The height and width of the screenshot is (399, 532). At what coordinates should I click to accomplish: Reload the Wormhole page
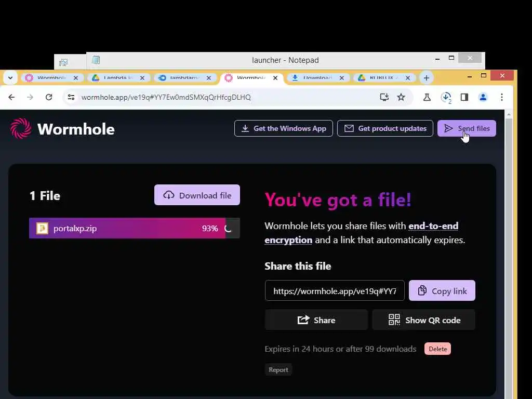(x=49, y=97)
